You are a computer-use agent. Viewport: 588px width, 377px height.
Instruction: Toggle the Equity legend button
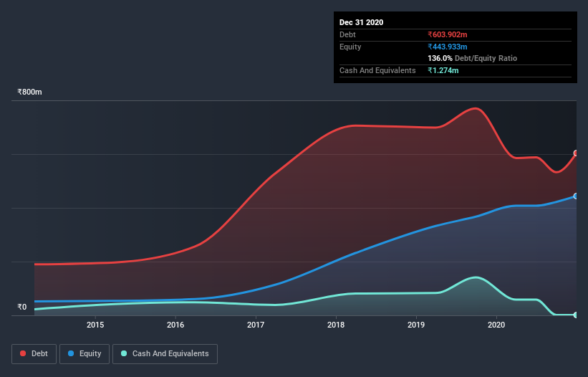[x=85, y=354]
